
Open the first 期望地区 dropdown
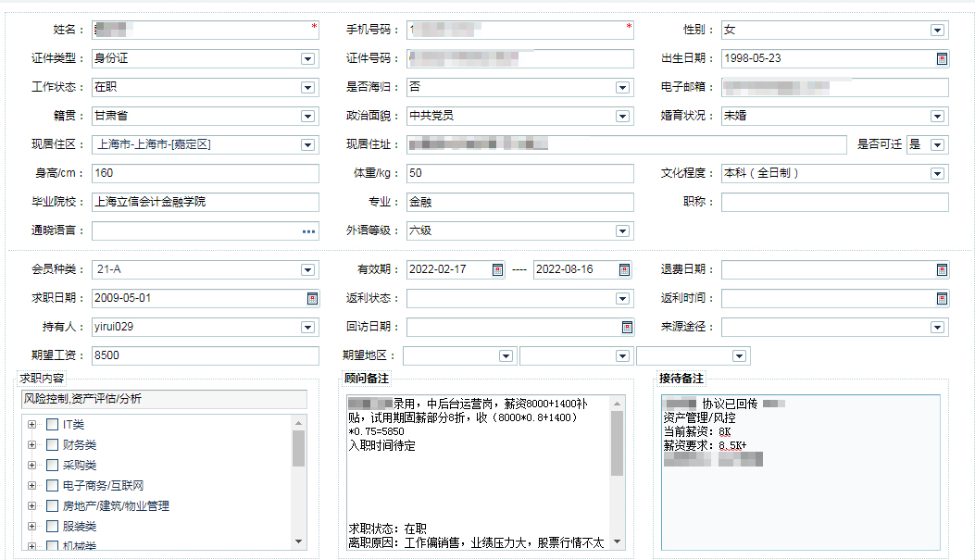coord(506,355)
